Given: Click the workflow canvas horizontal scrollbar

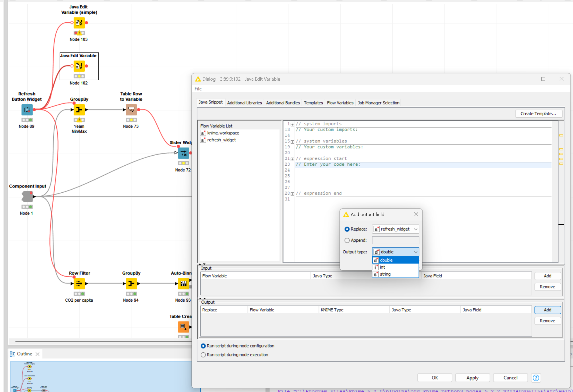Looking at the screenshot, I should pyautogui.click(x=103, y=342).
